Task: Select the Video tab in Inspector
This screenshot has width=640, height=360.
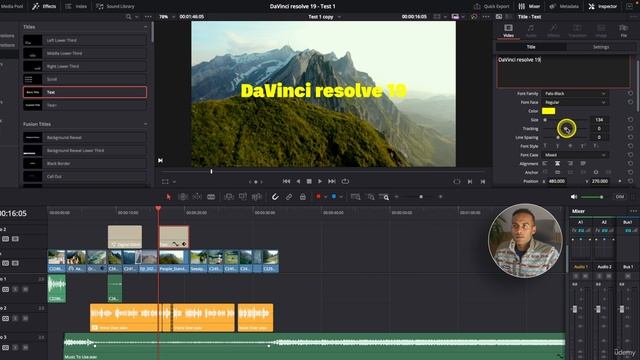Action: pos(508,31)
